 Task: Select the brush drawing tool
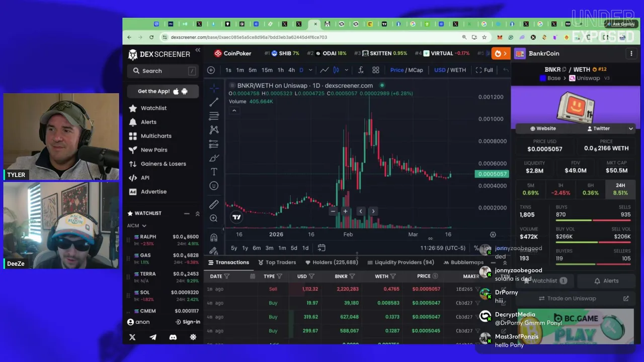214,158
